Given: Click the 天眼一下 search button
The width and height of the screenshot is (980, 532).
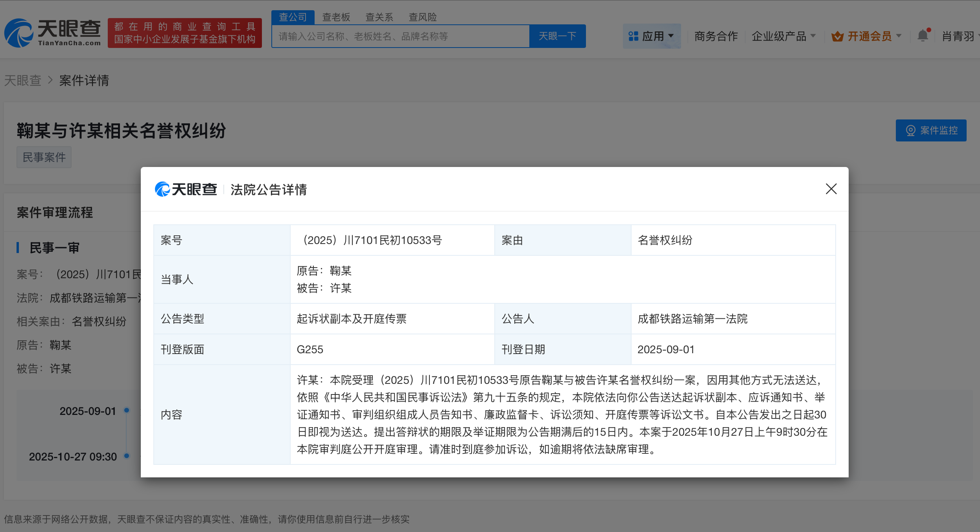Looking at the screenshot, I should coord(557,36).
